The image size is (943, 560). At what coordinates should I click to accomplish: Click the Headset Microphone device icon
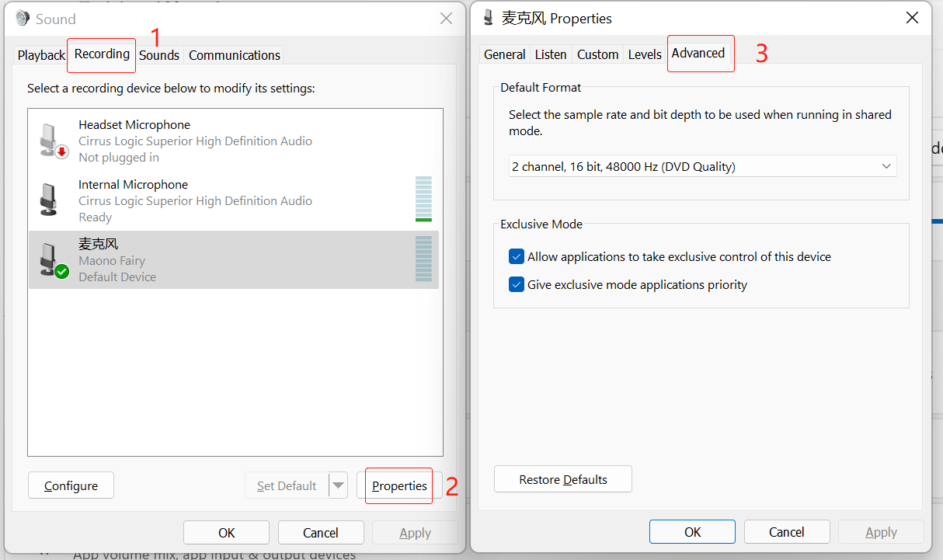(53, 141)
